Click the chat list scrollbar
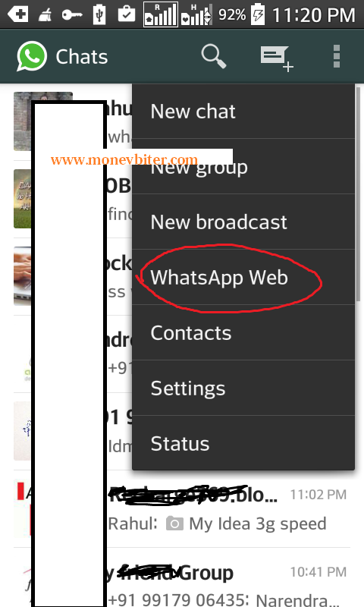364x607 pixels. (x=358, y=193)
